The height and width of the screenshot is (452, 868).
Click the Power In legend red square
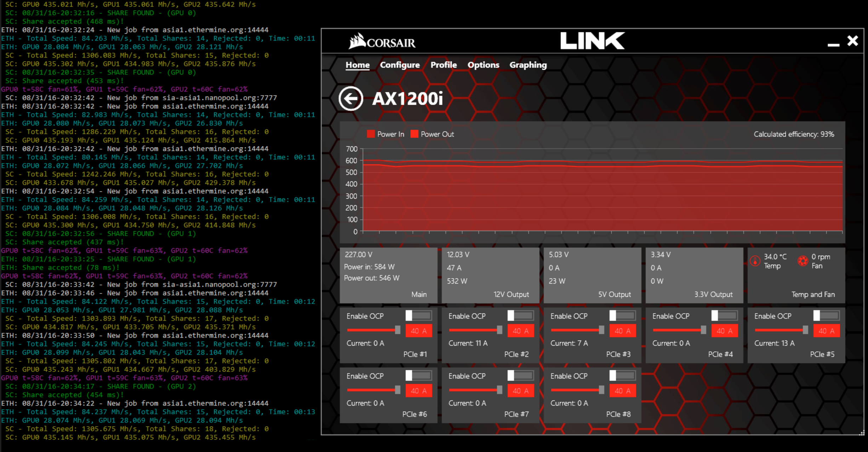click(371, 134)
